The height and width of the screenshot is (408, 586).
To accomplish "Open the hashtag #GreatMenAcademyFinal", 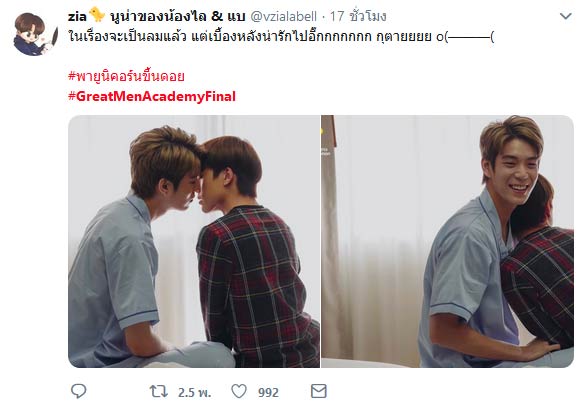I will tap(152, 96).
